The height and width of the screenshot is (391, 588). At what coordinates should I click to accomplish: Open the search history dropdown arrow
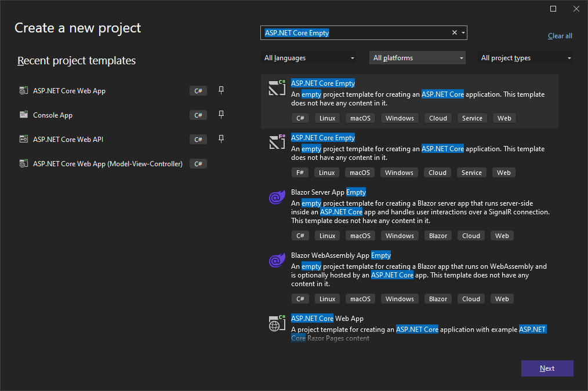(x=463, y=32)
